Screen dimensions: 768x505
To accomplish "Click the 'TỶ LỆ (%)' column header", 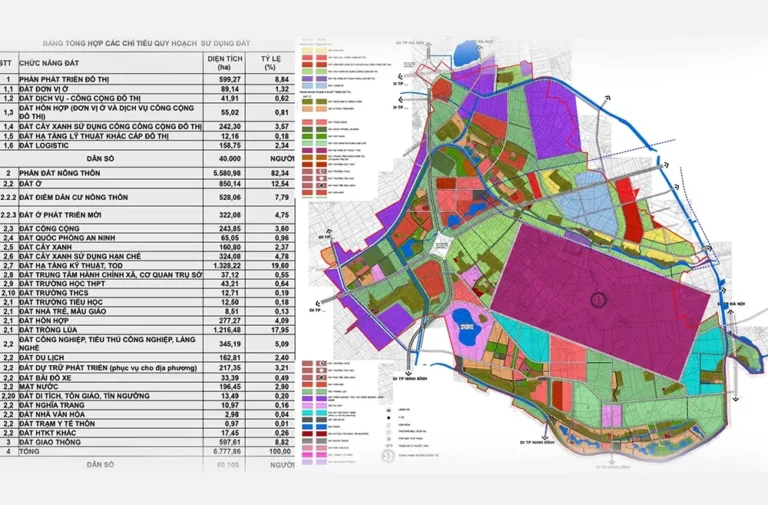I will 270,63.
